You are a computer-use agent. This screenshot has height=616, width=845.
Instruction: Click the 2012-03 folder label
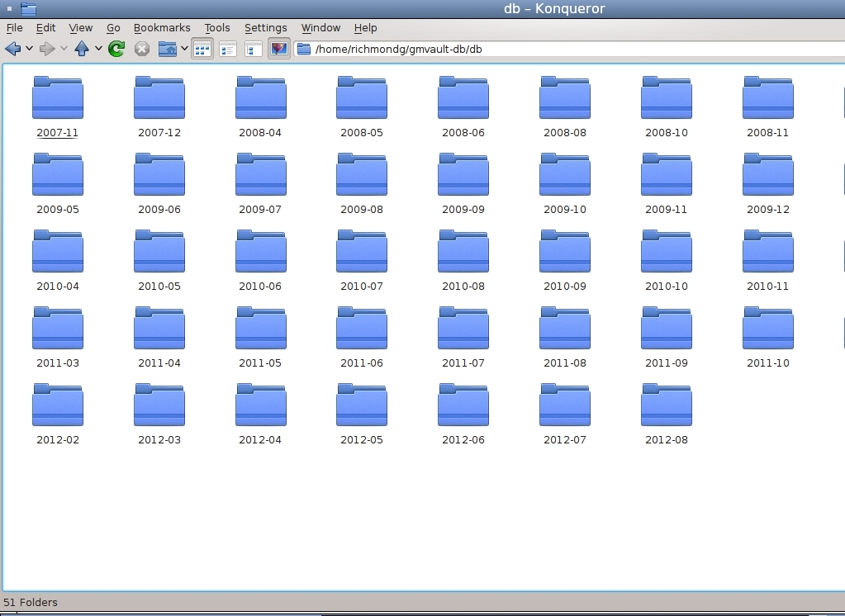(159, 440)
